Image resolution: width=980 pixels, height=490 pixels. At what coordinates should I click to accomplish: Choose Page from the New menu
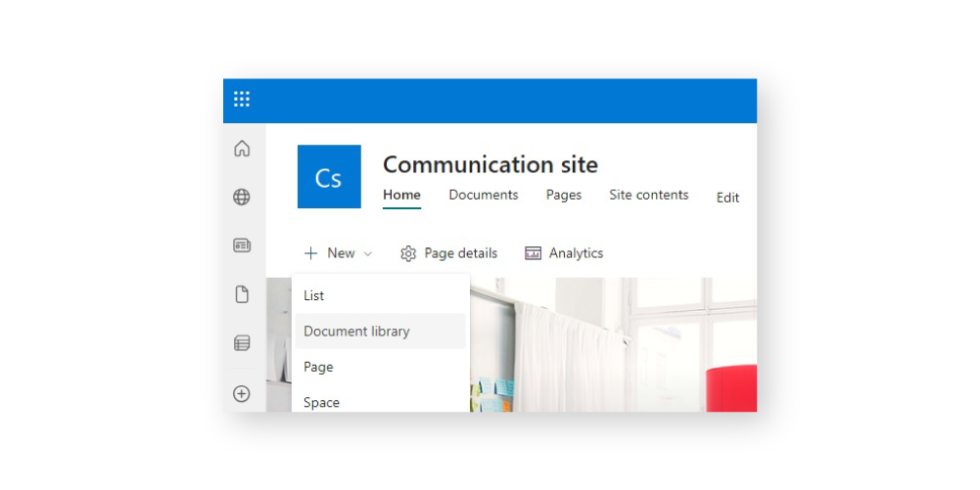pyautogui.click(x=381, y=367)
